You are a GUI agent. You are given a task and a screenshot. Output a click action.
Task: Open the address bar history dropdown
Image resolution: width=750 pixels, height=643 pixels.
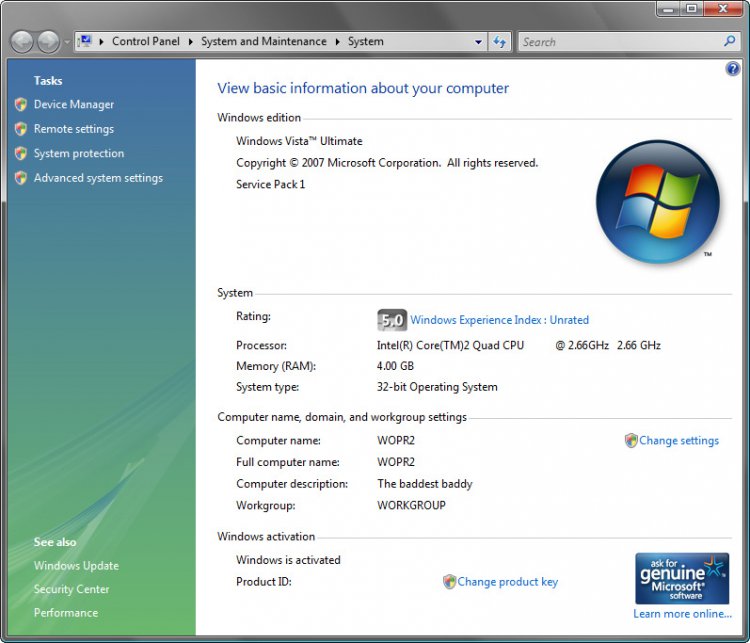[x=478, y=42]
